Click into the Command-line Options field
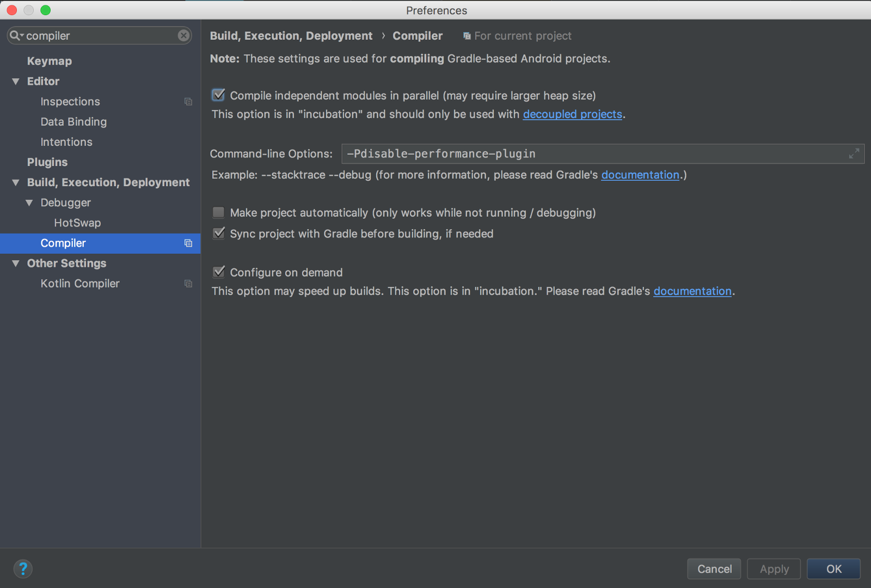 593,154
